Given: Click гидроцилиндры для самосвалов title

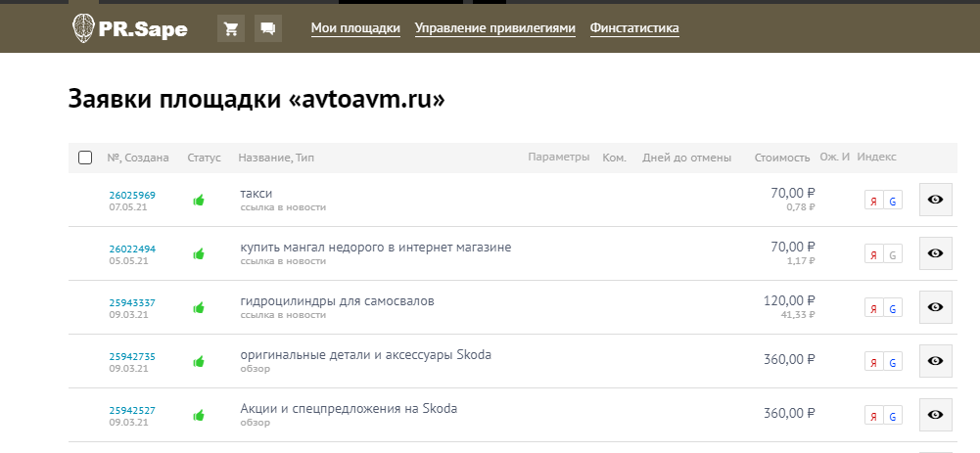Looking at the screenshot, I should [x=337, y=301].
